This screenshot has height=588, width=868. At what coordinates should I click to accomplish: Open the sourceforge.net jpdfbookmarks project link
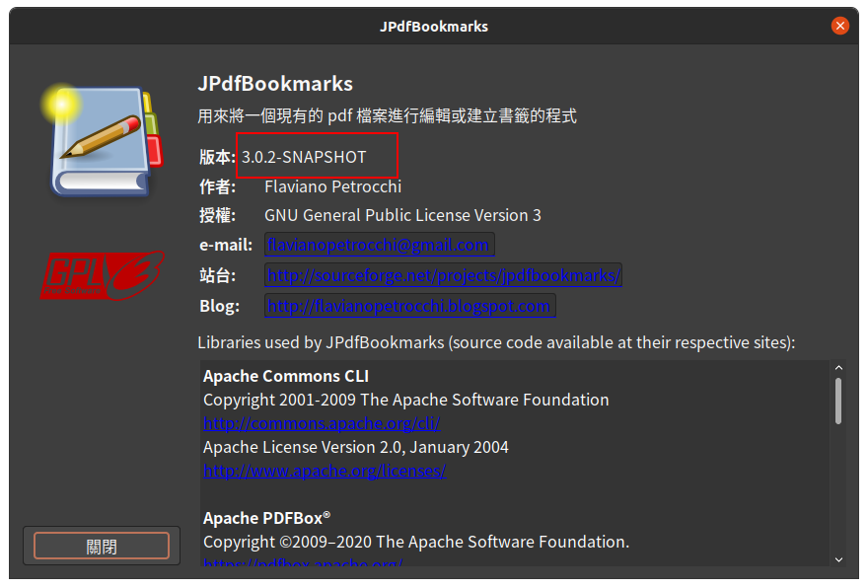(444, 275)
